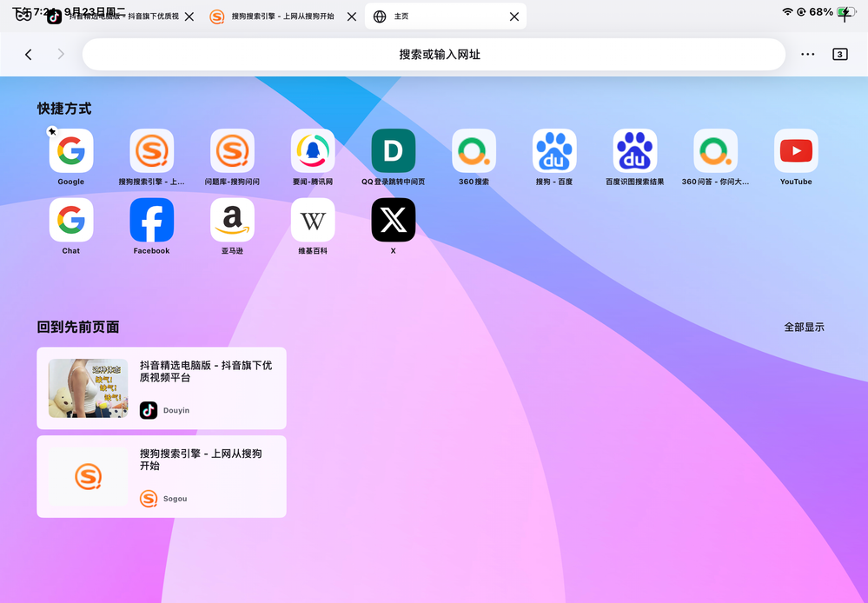Click 全部显示 to show all previous pages
This screenshot has width=868, height=603.
pyautogui.click(x=804, y=328)
